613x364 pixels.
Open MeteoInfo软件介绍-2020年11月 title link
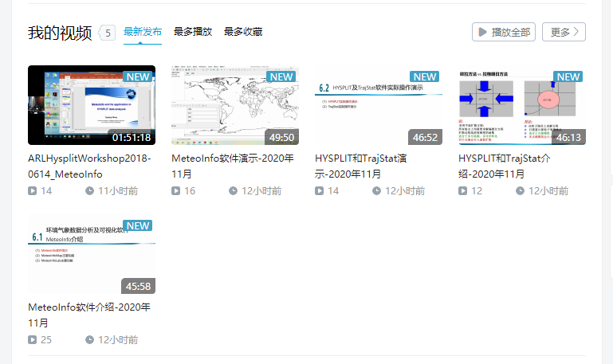tap(88, 315)
